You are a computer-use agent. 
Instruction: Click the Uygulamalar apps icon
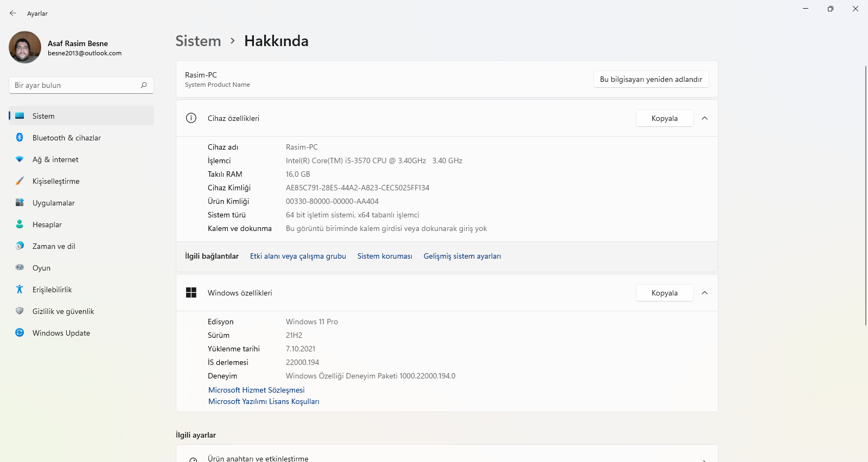click(20, 203)
